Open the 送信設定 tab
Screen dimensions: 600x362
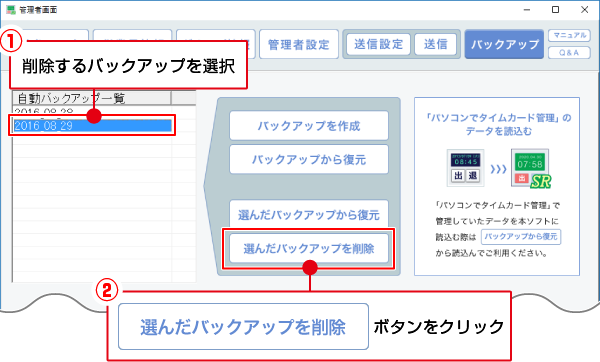point(378,44)
